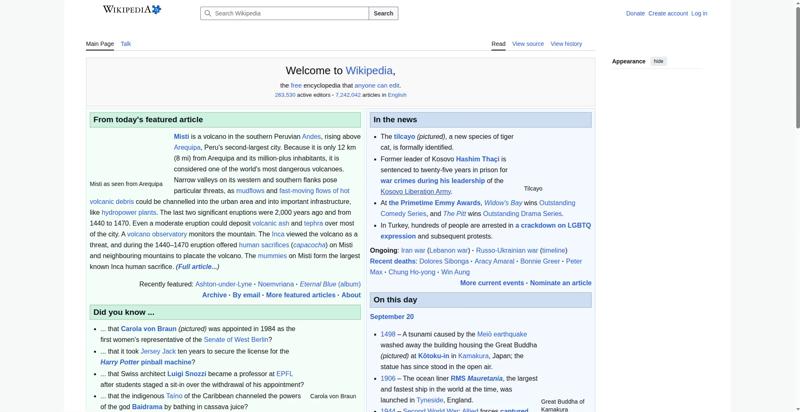Open the Wikipedia link in welcome heading
This screenshot has width=800, height=412.
point(369,70)
